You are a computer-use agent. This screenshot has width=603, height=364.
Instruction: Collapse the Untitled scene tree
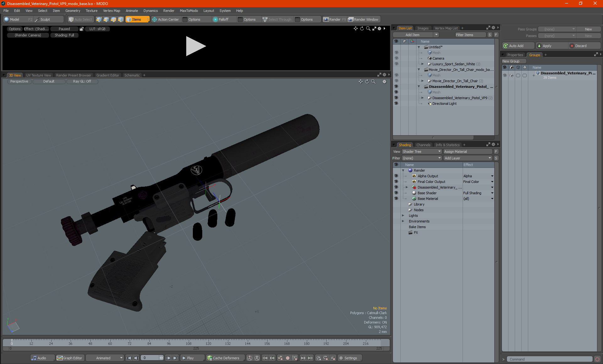tap(419, 47)
